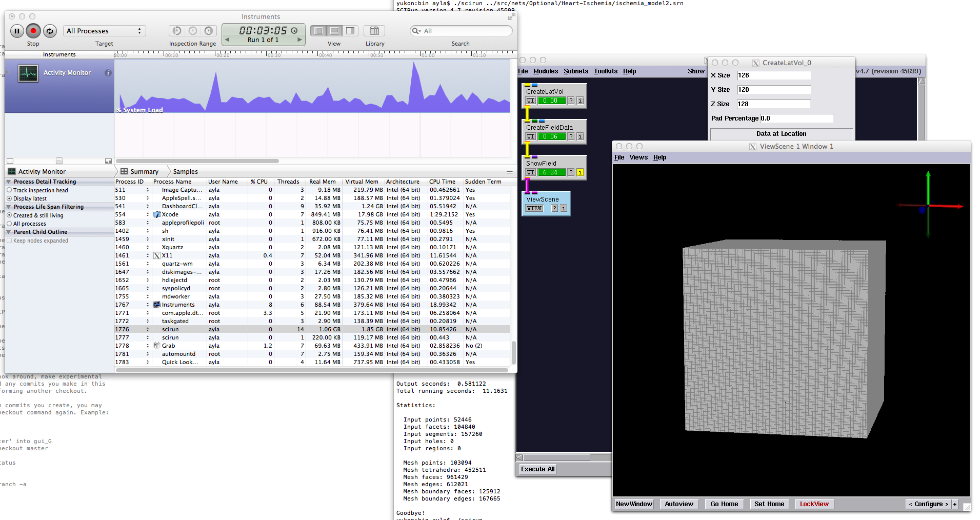Open the search filter dropdown magnifier

pos(416,31)
